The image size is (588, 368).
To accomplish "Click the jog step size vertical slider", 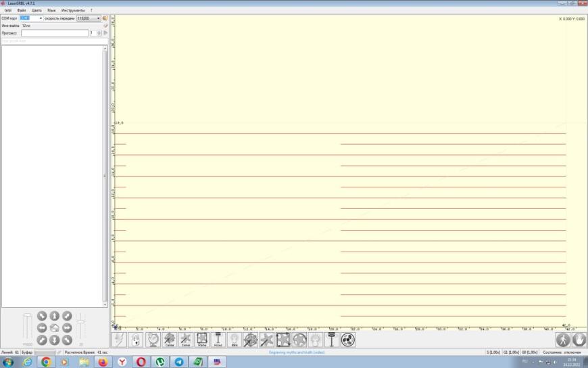I will (81, 327).
